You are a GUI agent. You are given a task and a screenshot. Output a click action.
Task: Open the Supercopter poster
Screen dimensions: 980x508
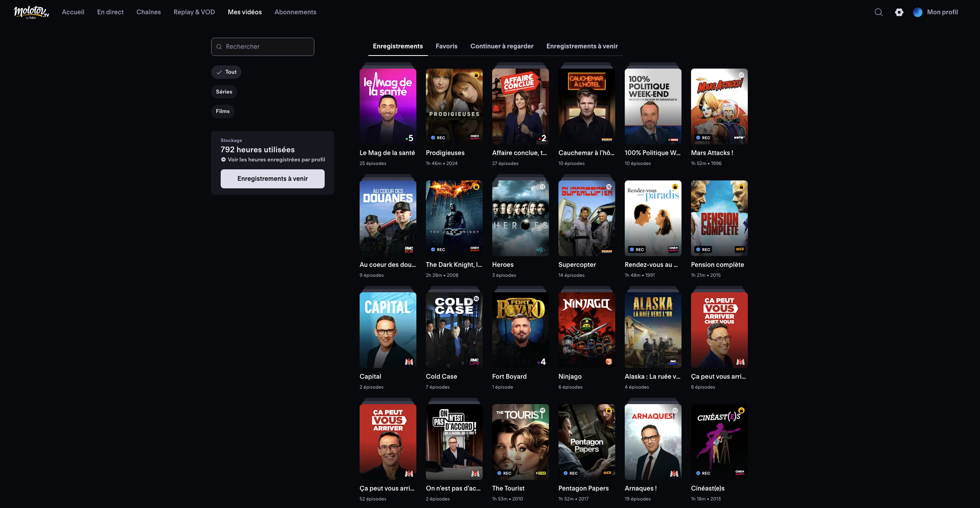coord(587,218)
